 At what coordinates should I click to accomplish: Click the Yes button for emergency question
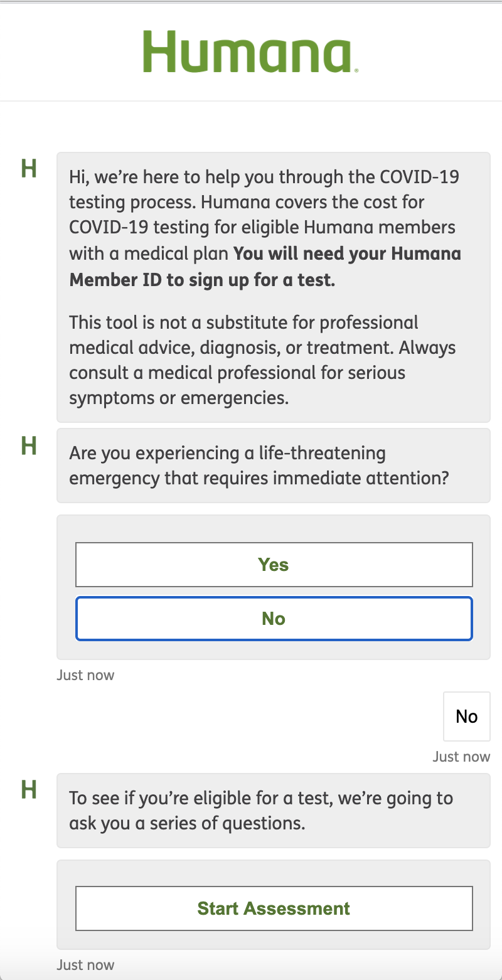click(274, 564)
